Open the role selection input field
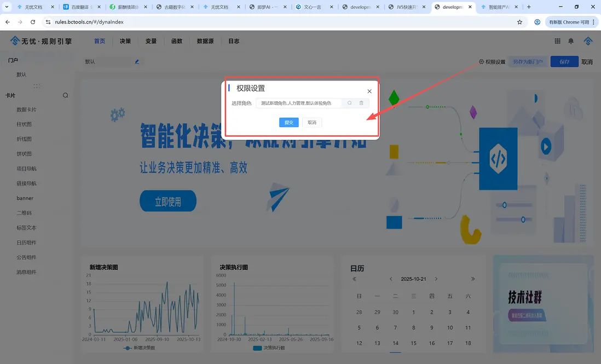601x364 pixels. [x=298, y=103]
